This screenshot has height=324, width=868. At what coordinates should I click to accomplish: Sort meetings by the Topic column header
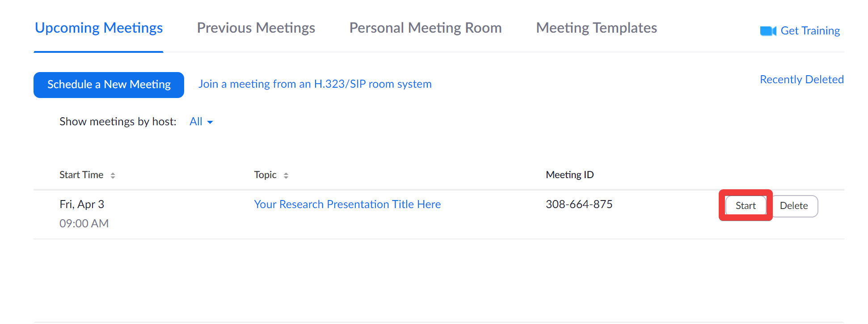coord(265,175)
